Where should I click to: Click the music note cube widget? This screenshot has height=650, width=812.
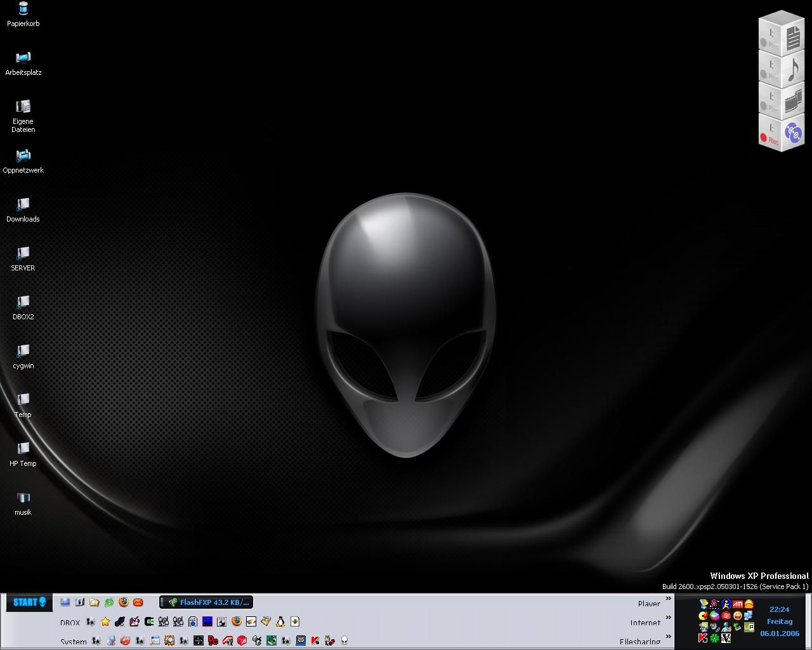point(792,70)
